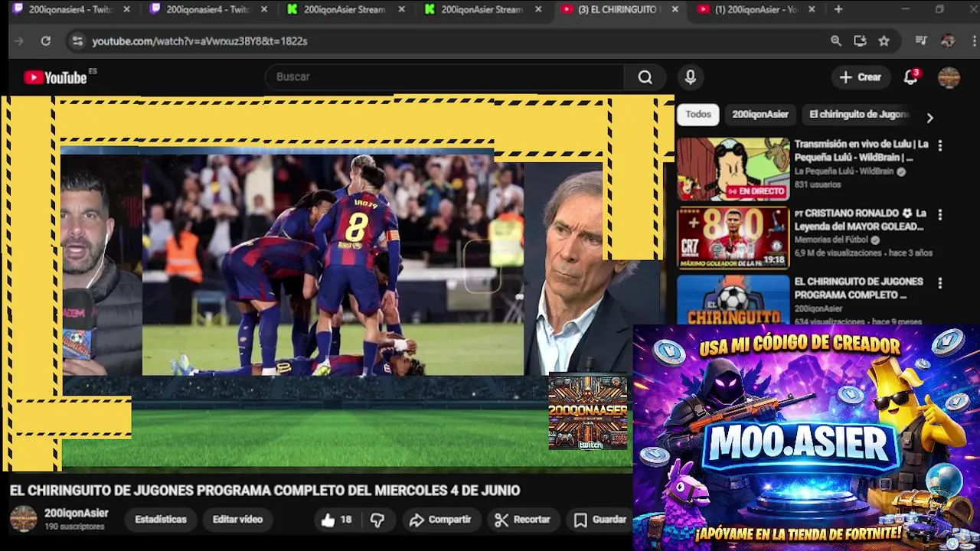Close the (3) EL CHIRINGUITO tab
The height and width of the screenshot is (551, 980).
pos(675,9)
